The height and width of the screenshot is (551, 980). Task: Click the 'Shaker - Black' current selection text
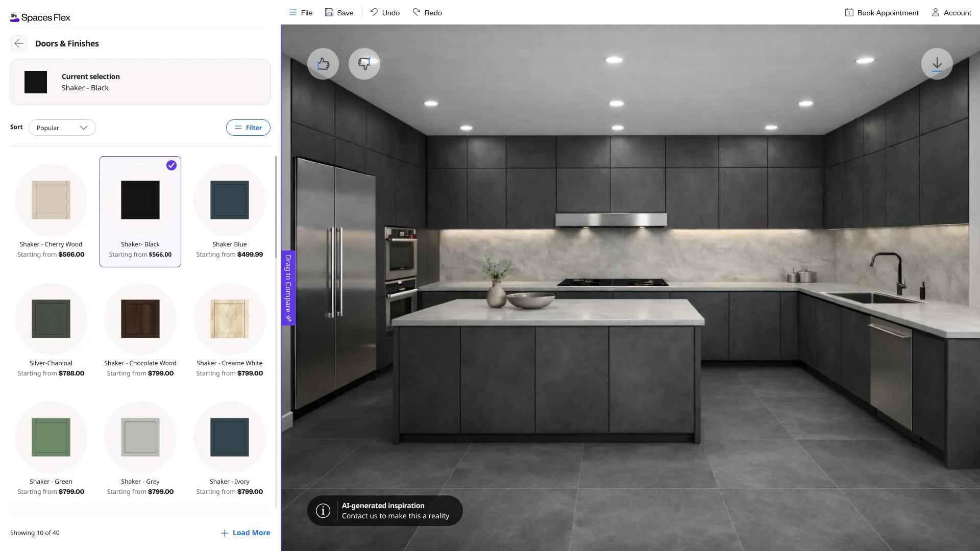tap(85, 88)
